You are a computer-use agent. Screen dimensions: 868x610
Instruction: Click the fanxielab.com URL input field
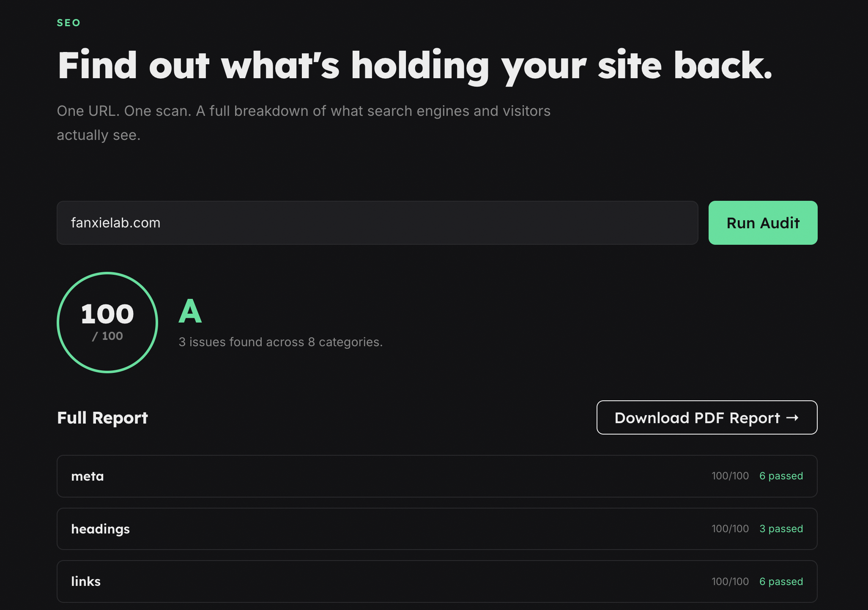click(377, 223)
